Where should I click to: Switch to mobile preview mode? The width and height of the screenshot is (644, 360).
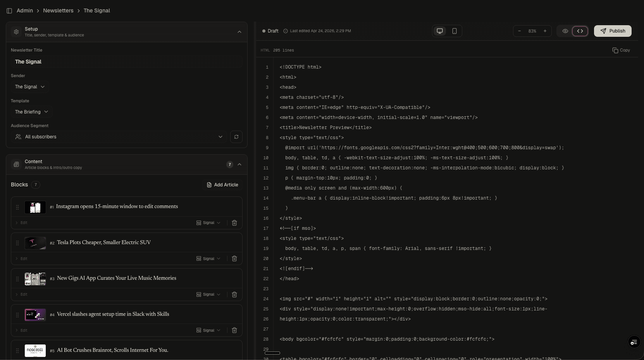[x=455, y=31]
